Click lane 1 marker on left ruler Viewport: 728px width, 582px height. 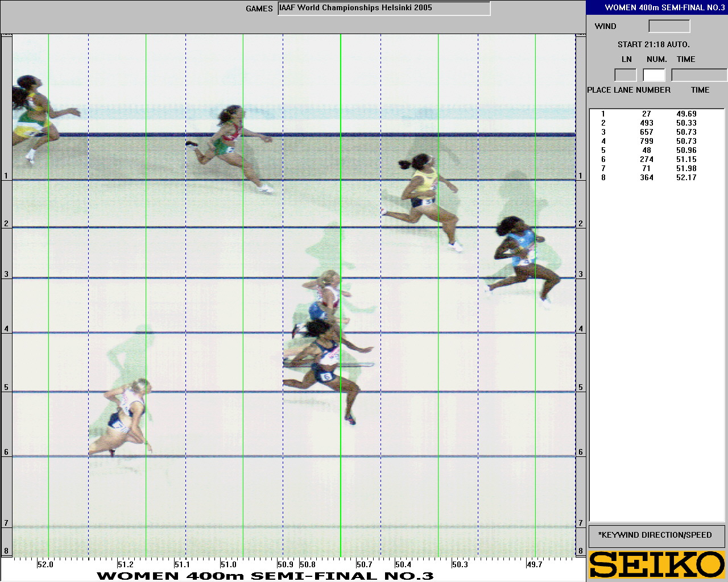6,176
